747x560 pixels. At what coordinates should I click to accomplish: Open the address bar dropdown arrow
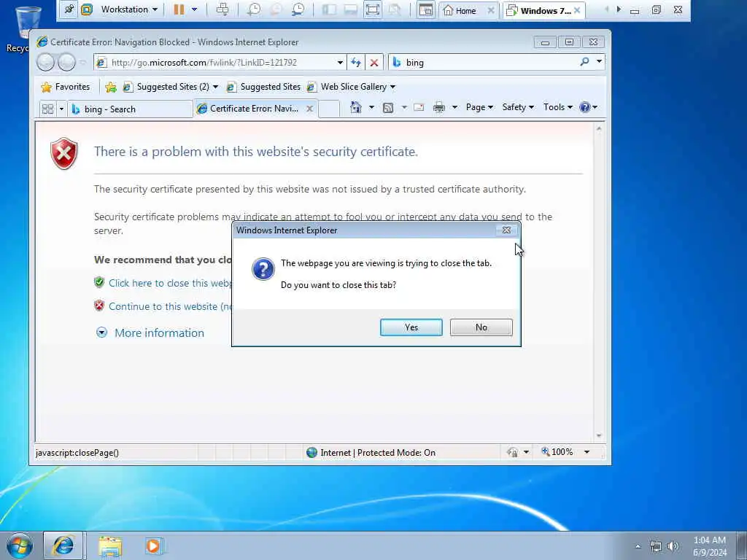(340, 63)
